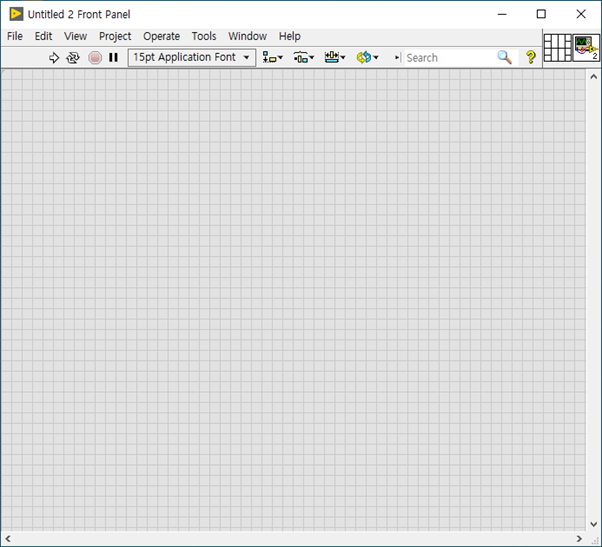The image size is (602, 547).
Task: Click the horizontal scrollbar left arrow
Action: (x=8, y=539)
